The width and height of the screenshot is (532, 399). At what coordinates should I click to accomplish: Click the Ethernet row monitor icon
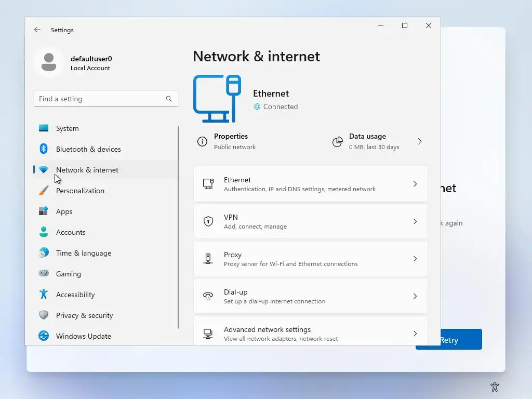click(208, 184)
